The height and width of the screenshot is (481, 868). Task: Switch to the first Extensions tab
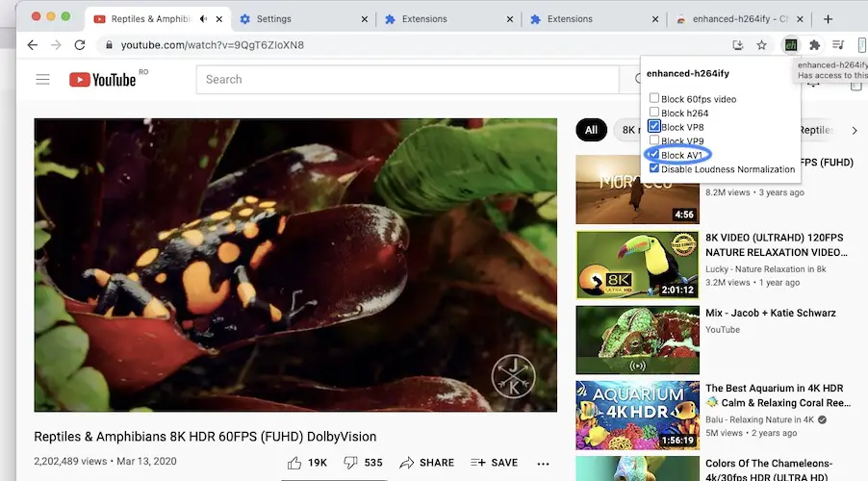coord(448,19)
